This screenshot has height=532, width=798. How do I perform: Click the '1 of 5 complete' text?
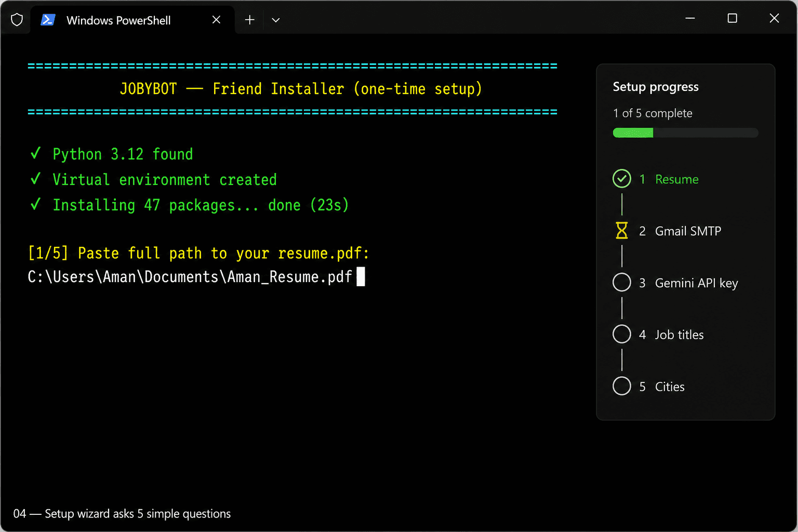tap(653, 113)
